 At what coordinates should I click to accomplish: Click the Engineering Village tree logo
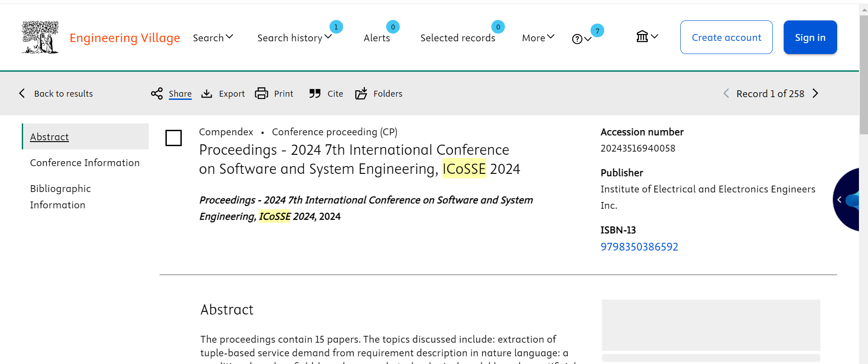pyautogui.click(x=40, y=37)
